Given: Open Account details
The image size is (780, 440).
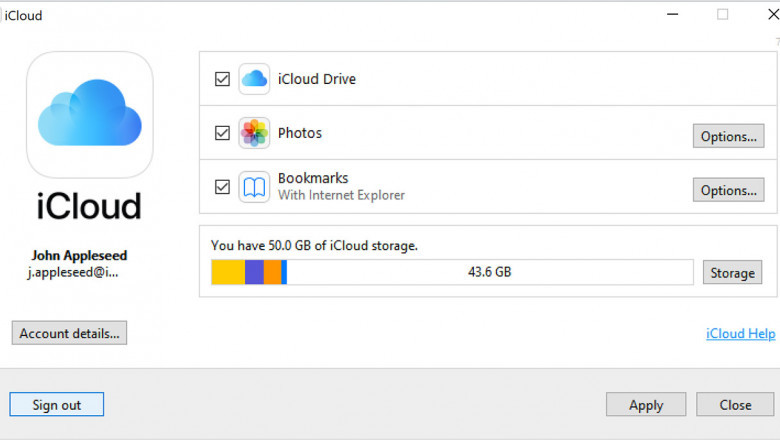Looking at the screenshot, I should click(x=69, y=333).
